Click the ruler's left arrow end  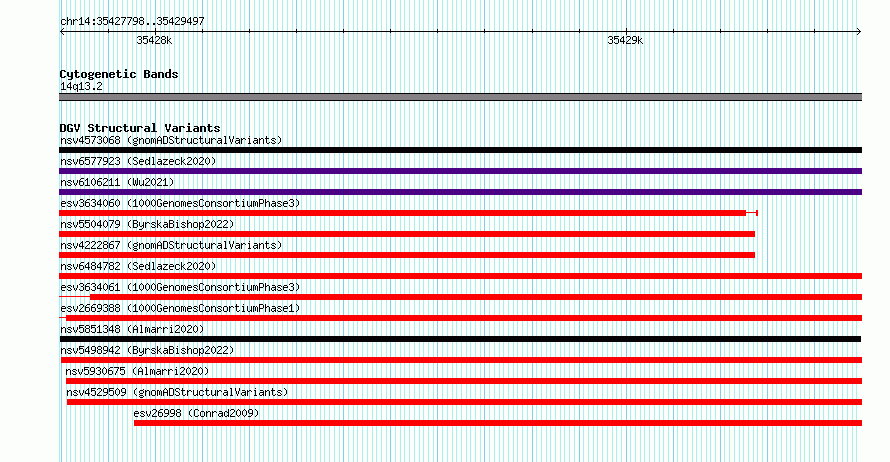[x=62, y=32]
